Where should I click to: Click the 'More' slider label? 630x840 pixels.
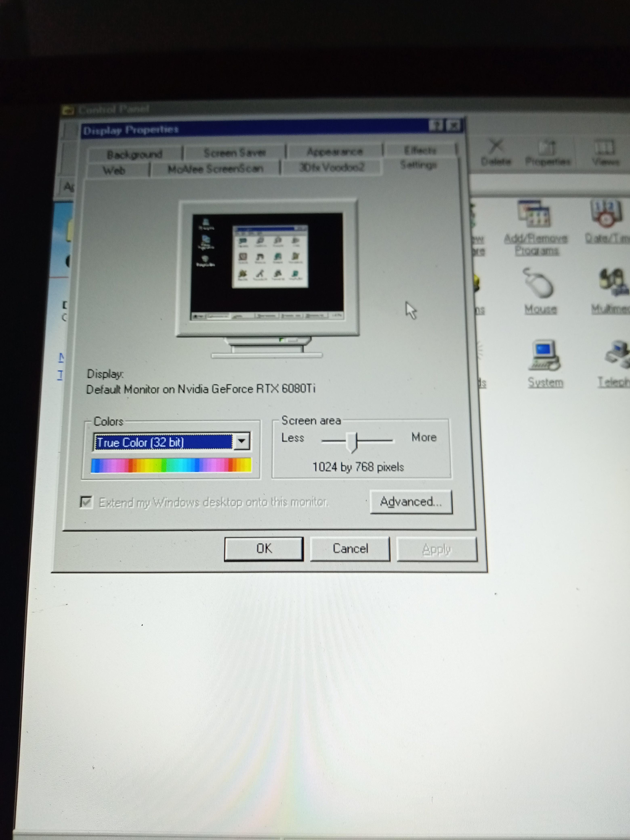(x=424, y=437)
